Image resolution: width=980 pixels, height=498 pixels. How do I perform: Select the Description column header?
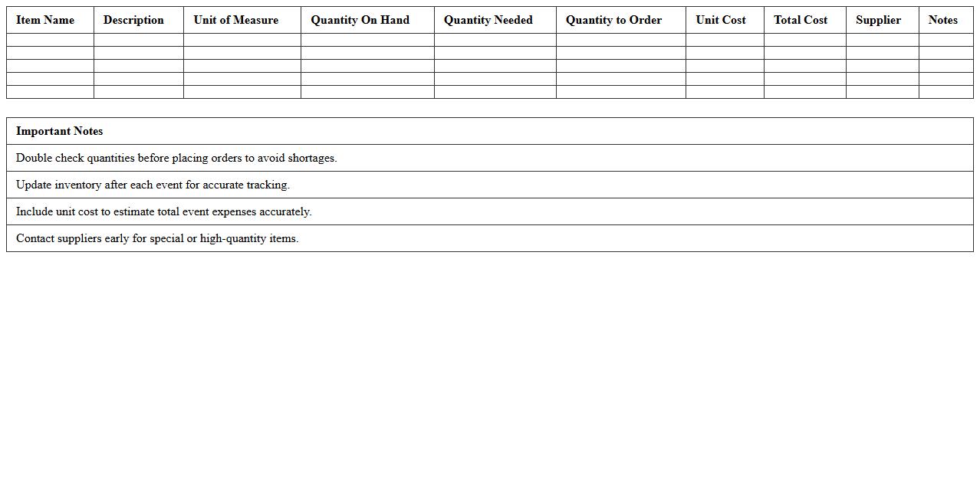pyautogui.click(x=133, y=20)
